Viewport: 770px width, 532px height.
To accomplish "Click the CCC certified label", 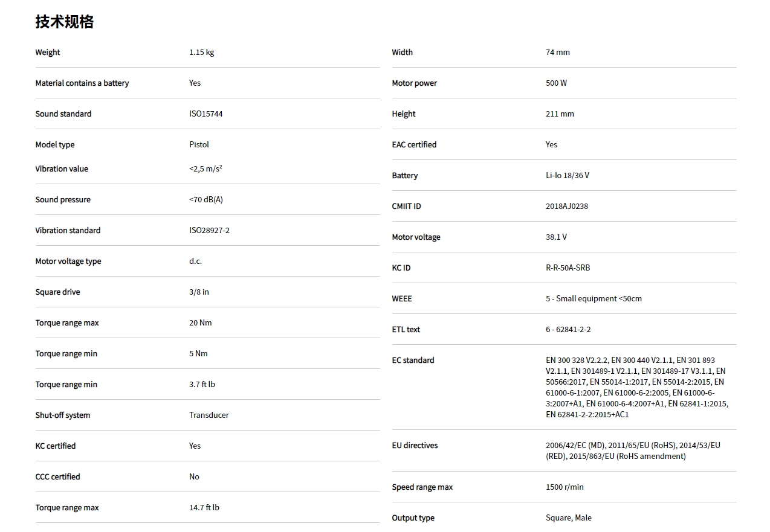I will point(57,477).
